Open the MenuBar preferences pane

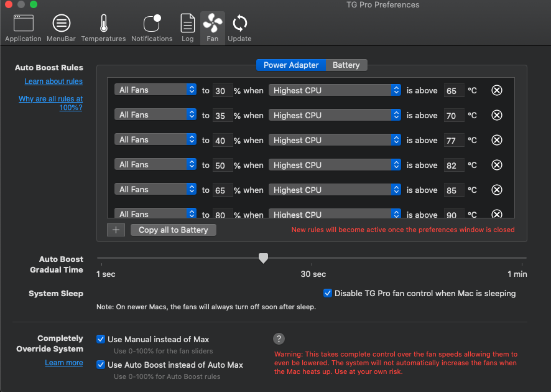[x=61, y=28]
